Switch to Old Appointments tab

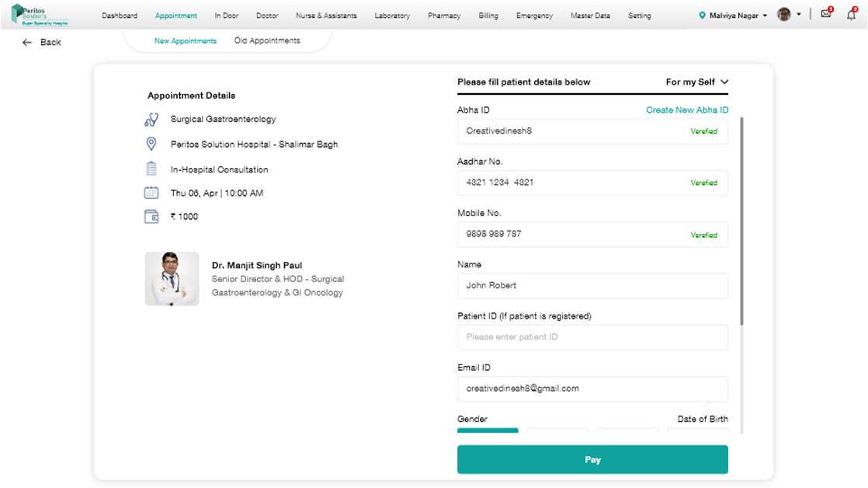(x=267, y=40)
